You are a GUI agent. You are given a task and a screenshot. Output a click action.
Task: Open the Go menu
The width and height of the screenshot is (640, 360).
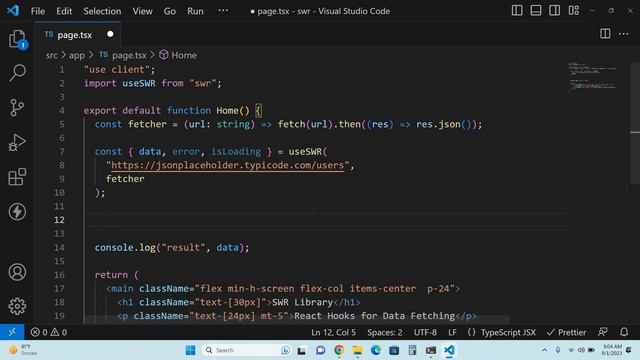(169, 11)
